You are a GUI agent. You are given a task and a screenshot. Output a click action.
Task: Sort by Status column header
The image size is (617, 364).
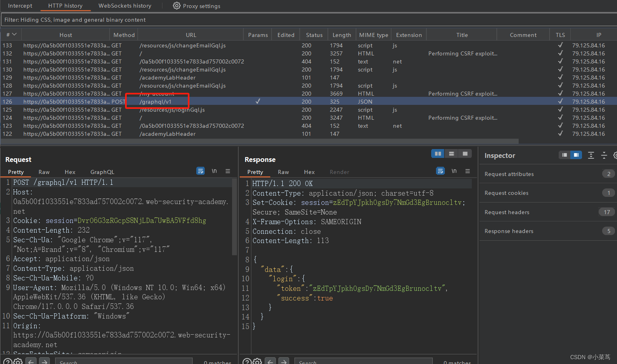(314, 35)
